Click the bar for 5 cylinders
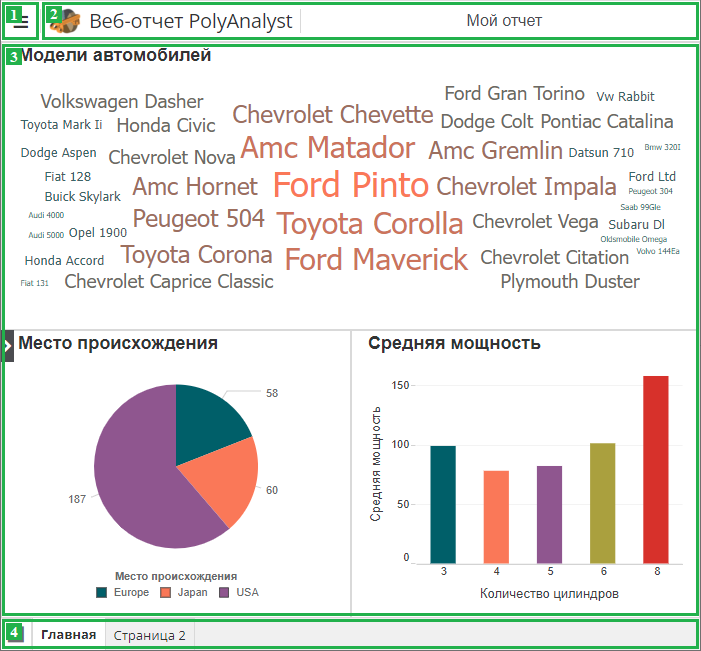This screenshot has height=651, width=701. point(549,515)
